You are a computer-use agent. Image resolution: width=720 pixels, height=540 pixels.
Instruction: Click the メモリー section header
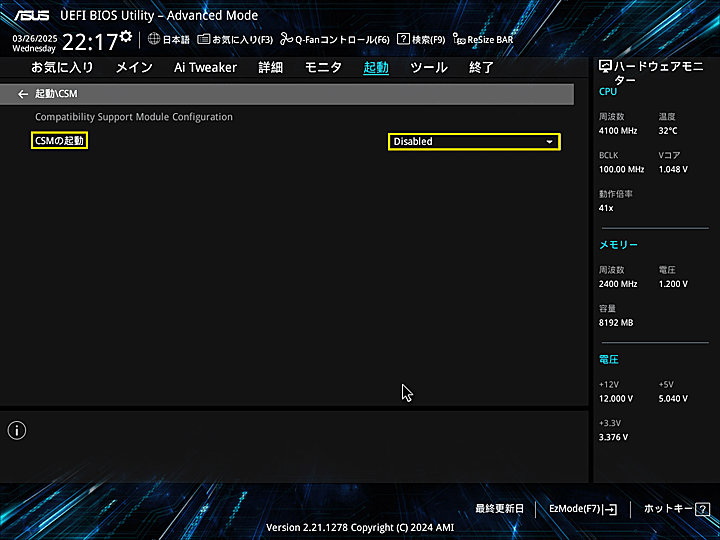[x=618, y=245]
